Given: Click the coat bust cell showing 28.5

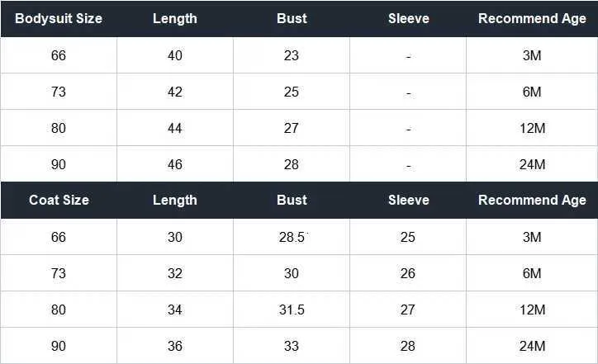Looking at the screenshot, I should pyautogui.click(x=292, y=237).
